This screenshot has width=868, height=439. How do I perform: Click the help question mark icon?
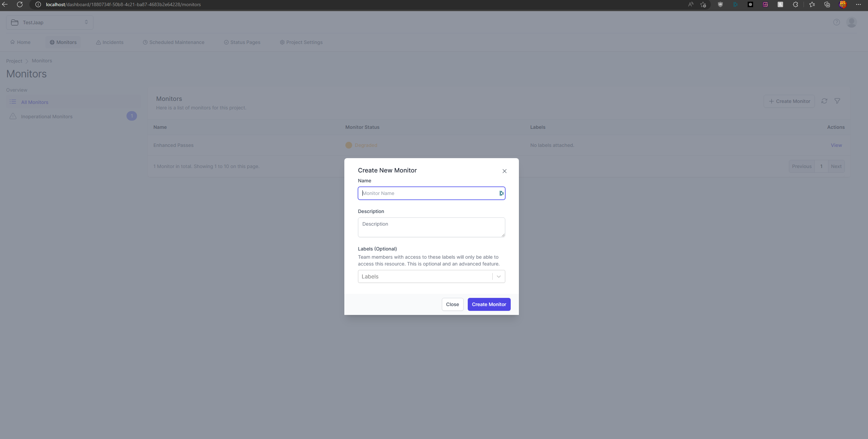pyautogui.click(x=836, y=22)
